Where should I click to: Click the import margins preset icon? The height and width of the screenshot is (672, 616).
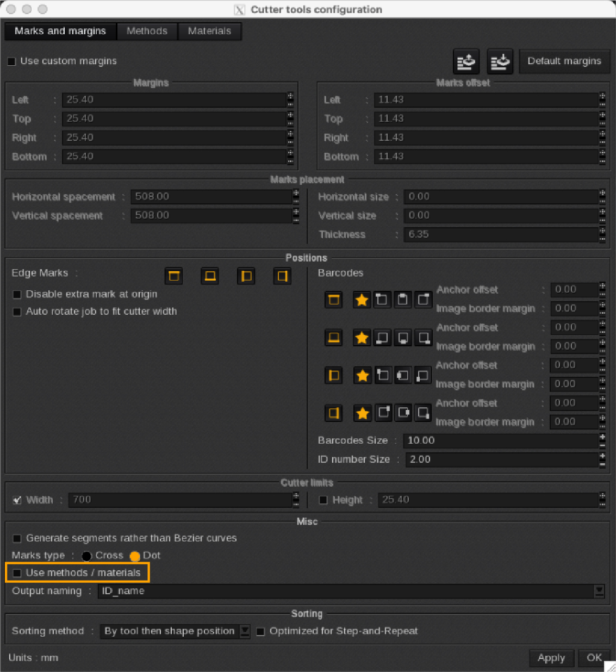(466, 61)
